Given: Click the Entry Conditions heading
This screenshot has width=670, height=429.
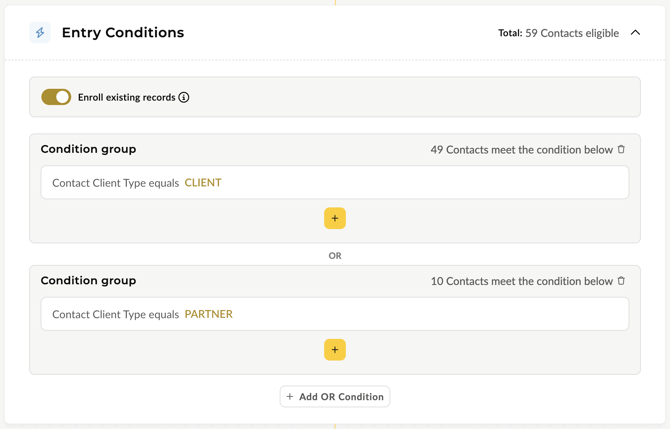Looking at the screenshot, I should coord(123,32).
